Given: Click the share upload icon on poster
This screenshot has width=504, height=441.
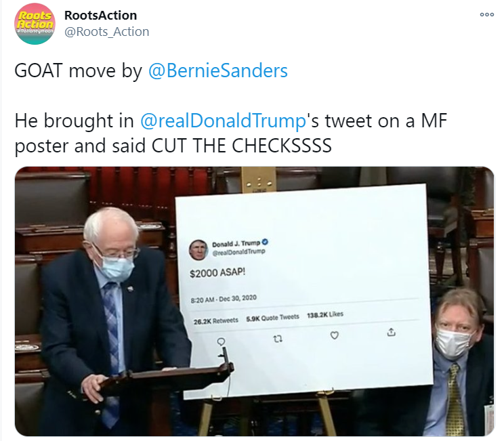Looking at the screenshot, I should (x=391, y=332).
